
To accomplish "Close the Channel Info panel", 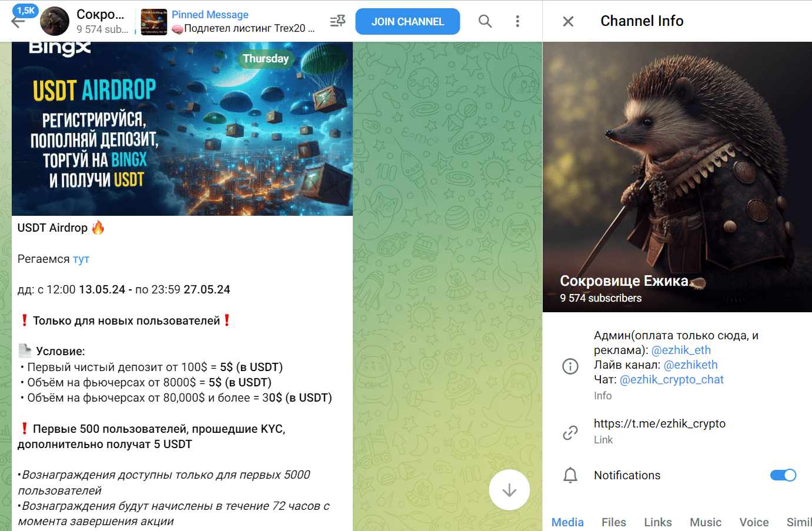I will tap(568, 22).
